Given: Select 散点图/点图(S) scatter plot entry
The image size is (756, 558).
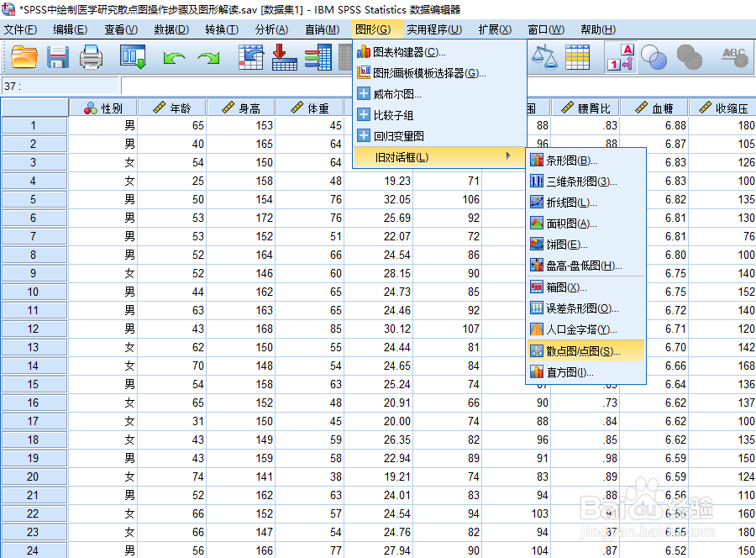Looking at the screenshot, I should tap(586, 351).
